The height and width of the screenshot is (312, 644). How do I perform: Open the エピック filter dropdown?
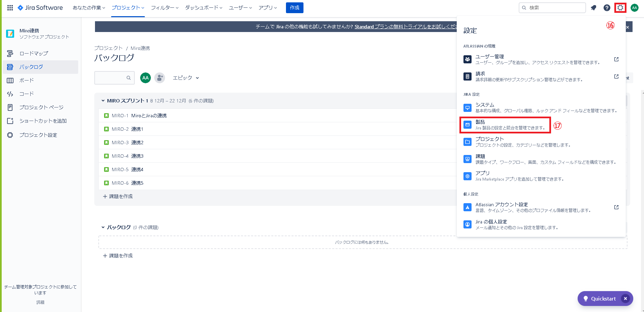(x=186, y=78)
